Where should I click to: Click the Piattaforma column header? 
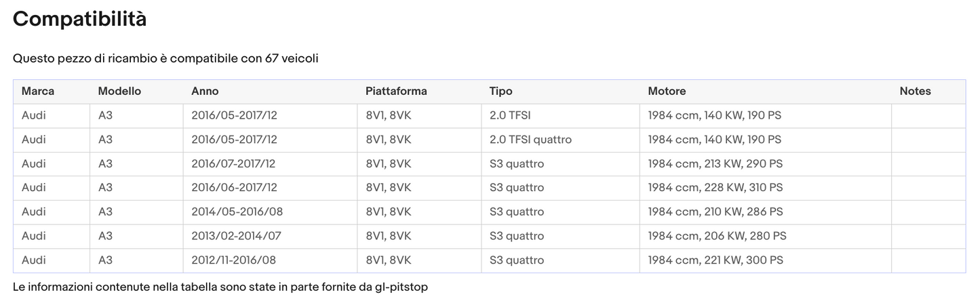(396, 91)
